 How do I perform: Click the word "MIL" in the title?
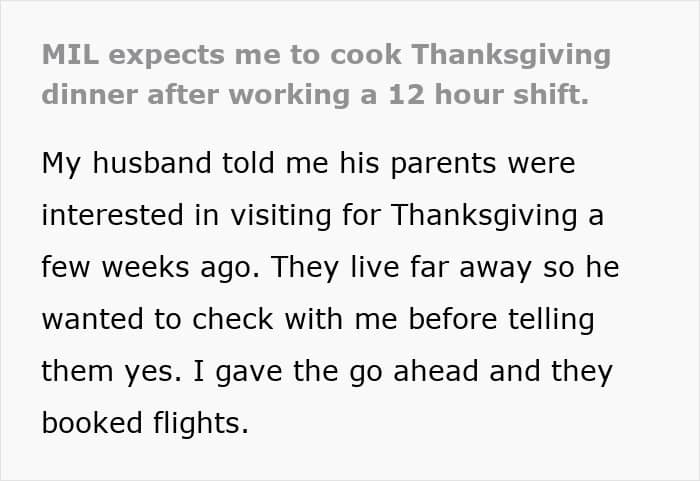[x=68, y=55]
